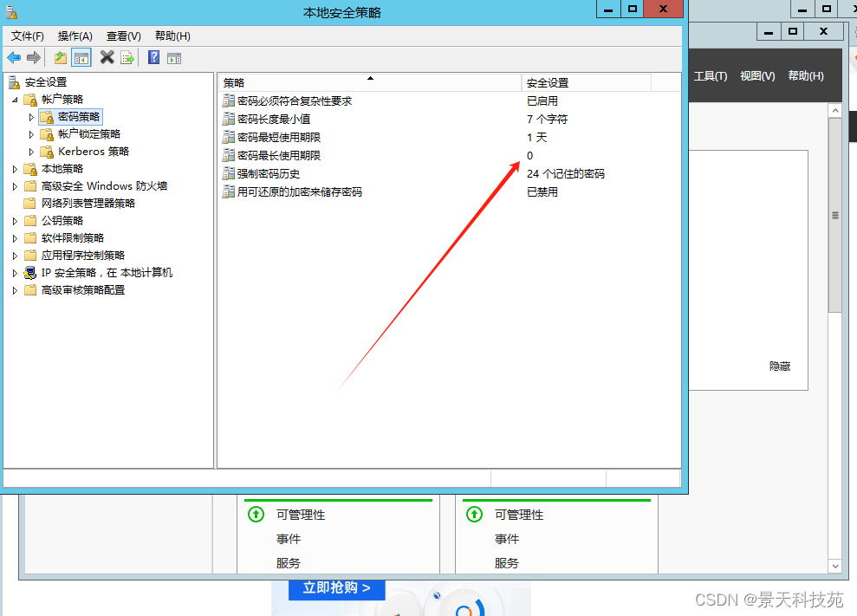Click the background window scrollbar up arrow
The image size is (857, 616).
point(835,111)
